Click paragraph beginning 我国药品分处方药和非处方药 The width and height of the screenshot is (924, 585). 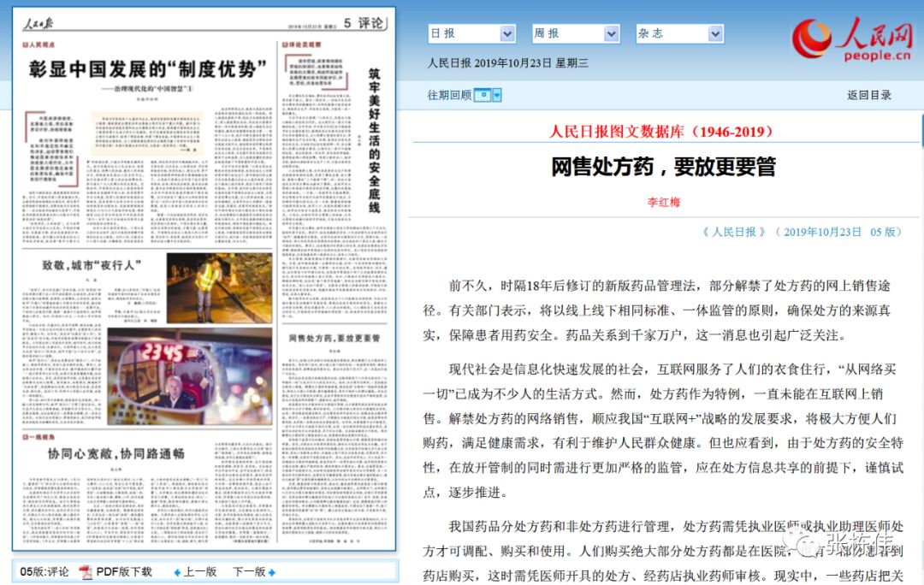(x=662, y=551)
